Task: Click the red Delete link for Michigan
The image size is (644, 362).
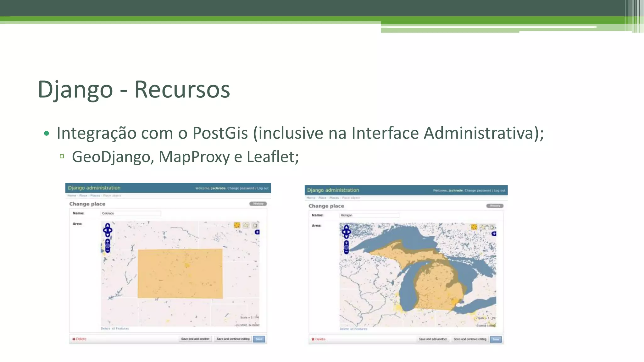Action: pos(319,339)
